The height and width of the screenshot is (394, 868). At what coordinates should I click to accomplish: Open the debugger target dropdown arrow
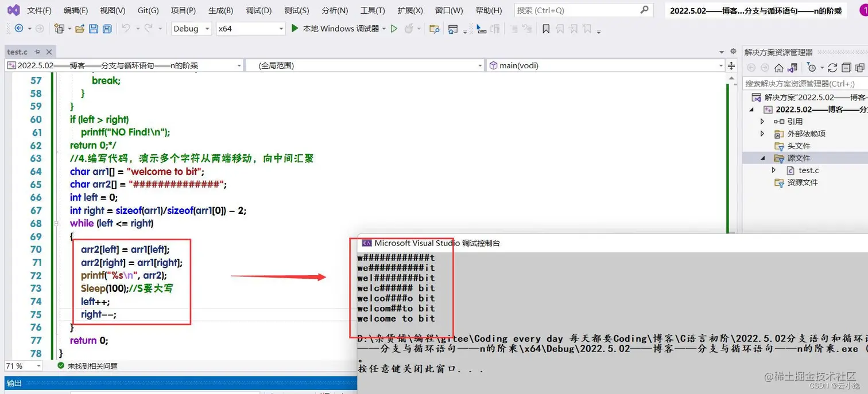(x=383, y=29)
